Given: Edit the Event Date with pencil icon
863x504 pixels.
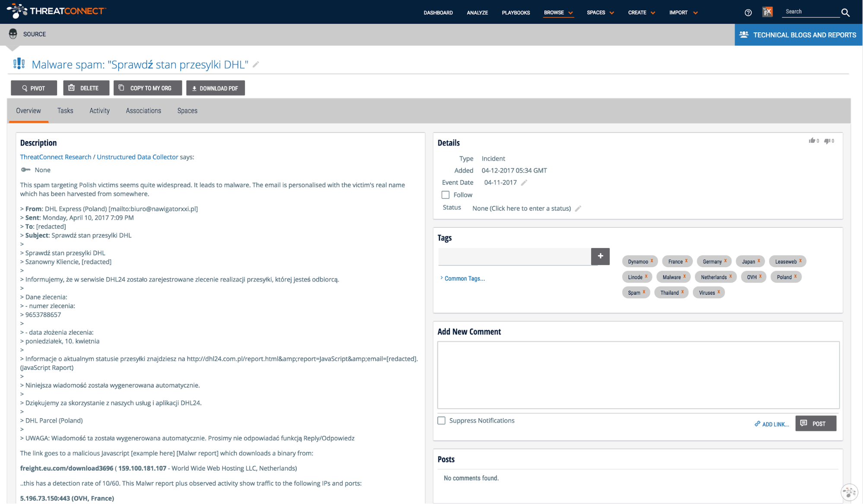Looking at the screenshot, I should (524, 183).
